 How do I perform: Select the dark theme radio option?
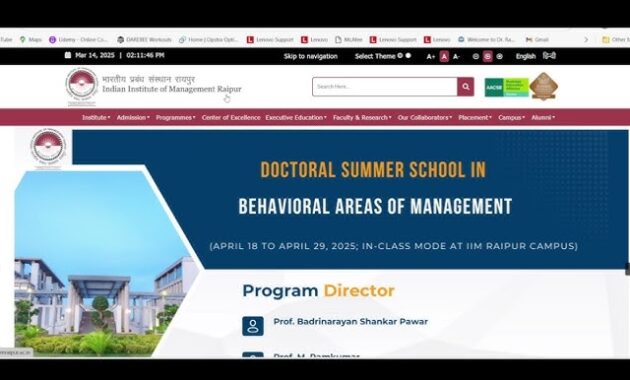[x=400, y=56]
